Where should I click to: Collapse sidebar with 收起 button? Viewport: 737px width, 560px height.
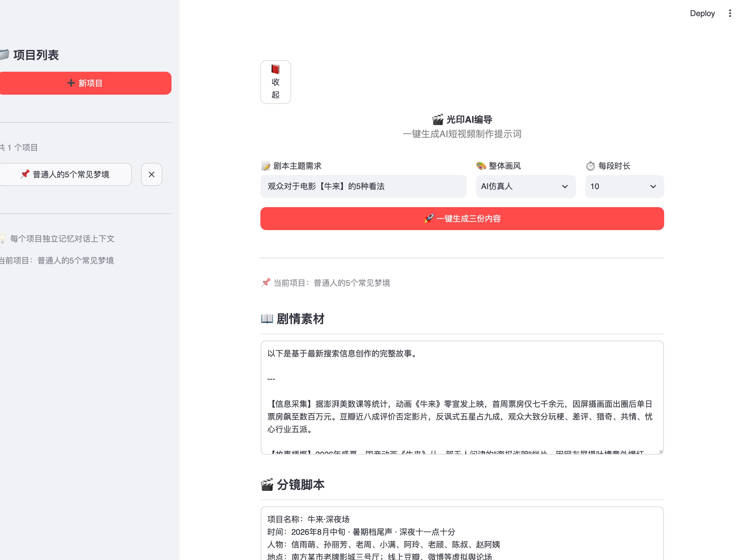coord(276,82)
